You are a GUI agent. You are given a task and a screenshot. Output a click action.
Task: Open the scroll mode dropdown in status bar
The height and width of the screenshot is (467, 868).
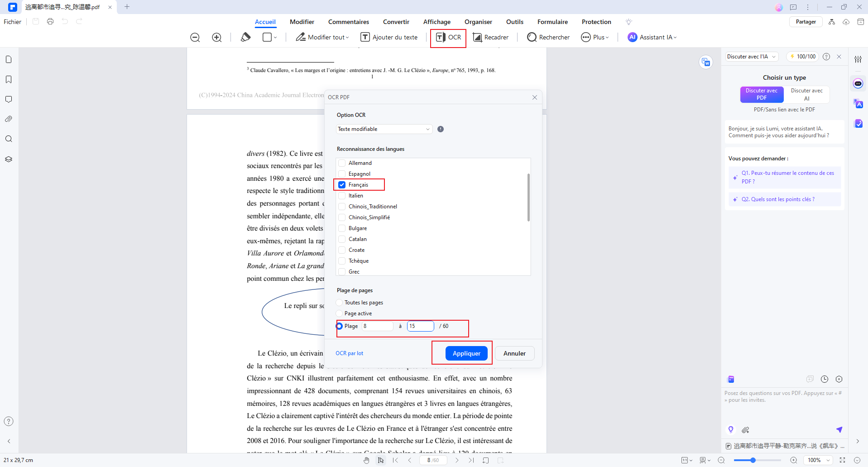click(x=705, y=460)
